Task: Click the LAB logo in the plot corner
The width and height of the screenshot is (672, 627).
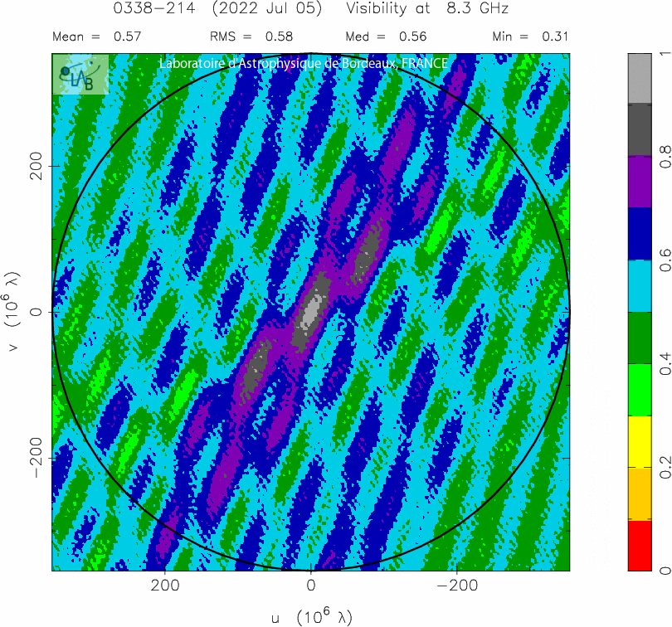Action: pyautogui.click(x=80, y=75)
